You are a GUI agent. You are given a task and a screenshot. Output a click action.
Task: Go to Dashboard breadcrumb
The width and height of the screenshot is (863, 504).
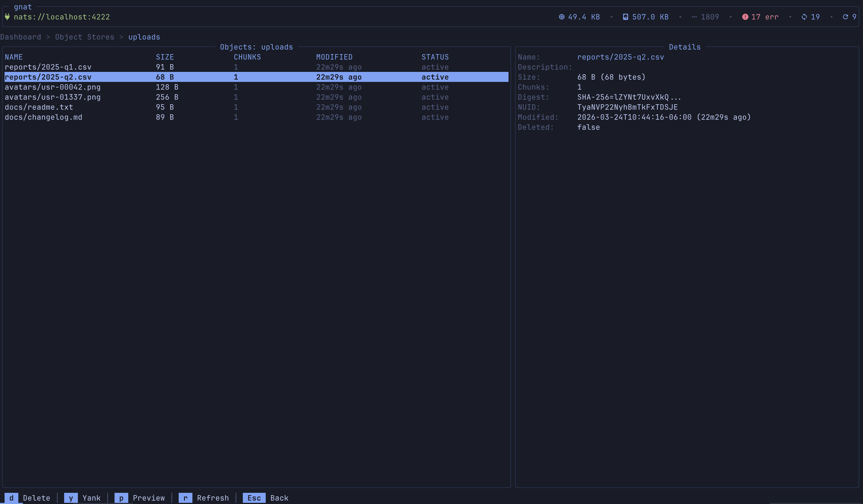coord(21,37)
